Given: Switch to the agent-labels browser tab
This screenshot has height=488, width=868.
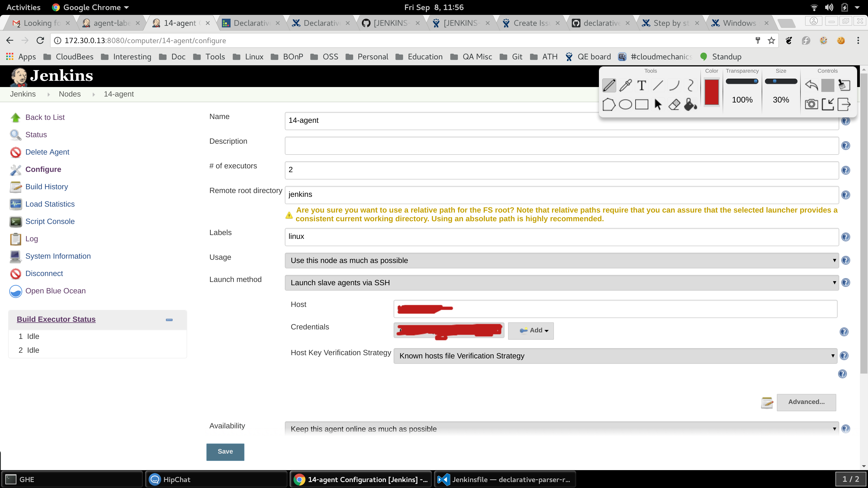Looking at the screenshot, I should click(111, 23).
